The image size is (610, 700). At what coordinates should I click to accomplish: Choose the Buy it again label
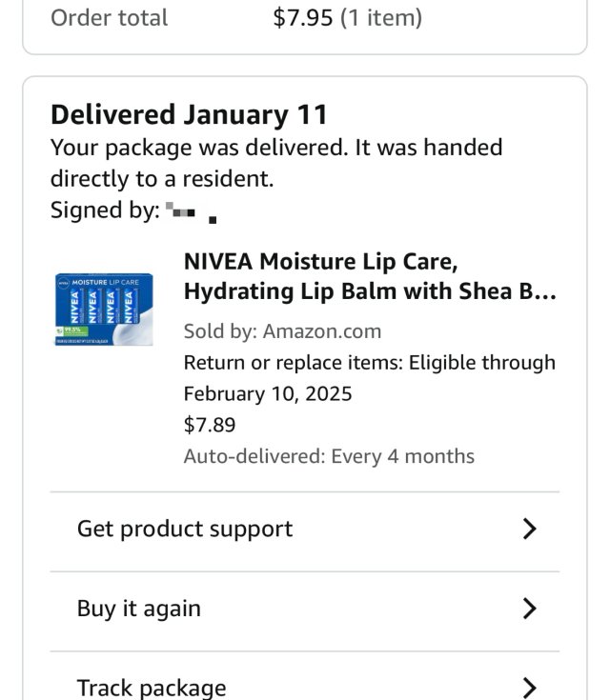click(139, 610)
